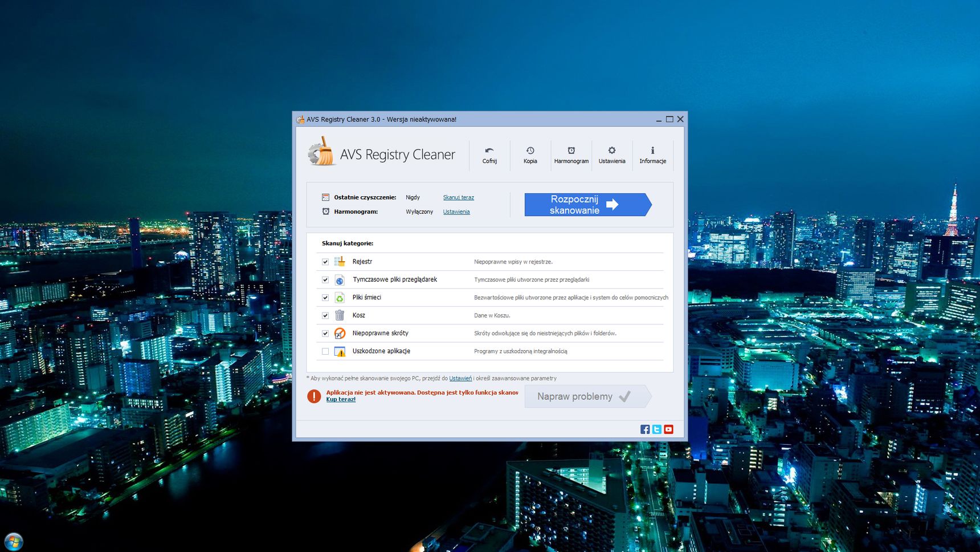980x552 pixels.
Task: Click the Uszkodzone aplikacje warning icon
Action: [x=340, y=351]
